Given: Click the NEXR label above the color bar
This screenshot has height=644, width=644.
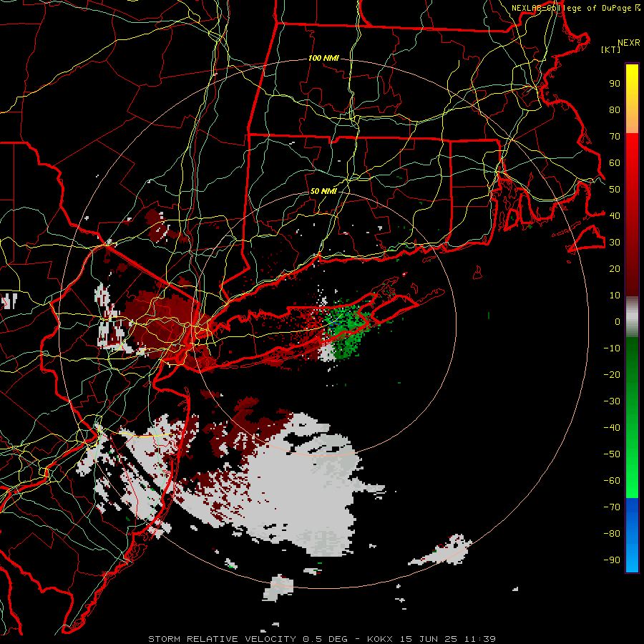Looking at the screenshot, I should 629,43.
